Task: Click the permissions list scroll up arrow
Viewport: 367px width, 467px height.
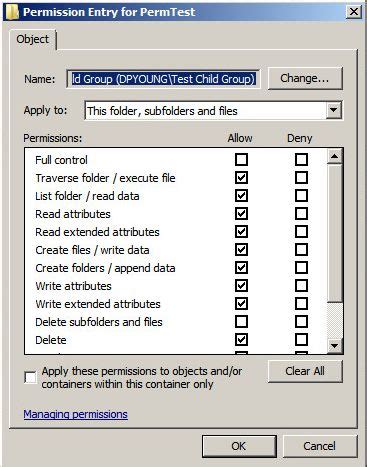Action: pyautogui.click(x=334, y=156)
